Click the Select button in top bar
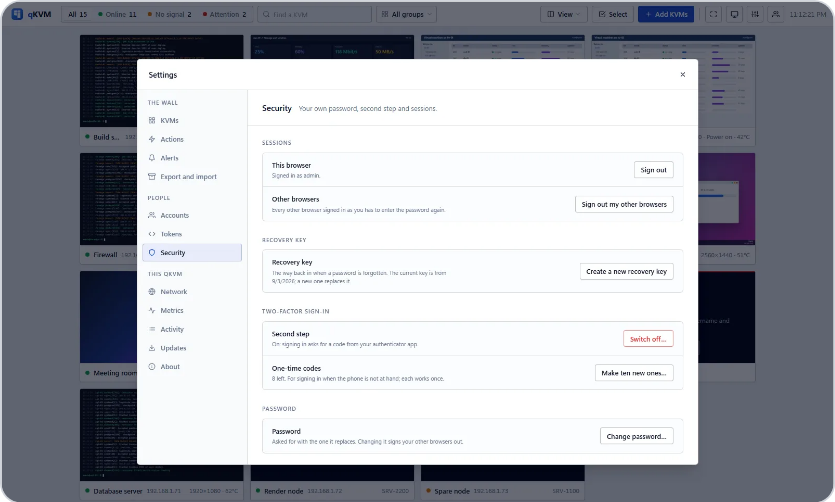Image resolution: width=835 pixels, height=502 pixels. pyautogui.click(x=612, y=14)
